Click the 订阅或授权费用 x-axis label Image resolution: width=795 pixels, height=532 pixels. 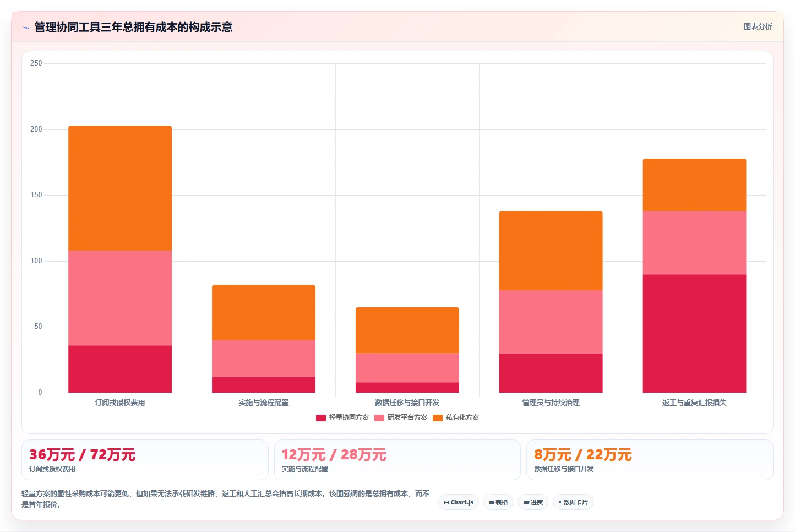click(x=120, y=403)
